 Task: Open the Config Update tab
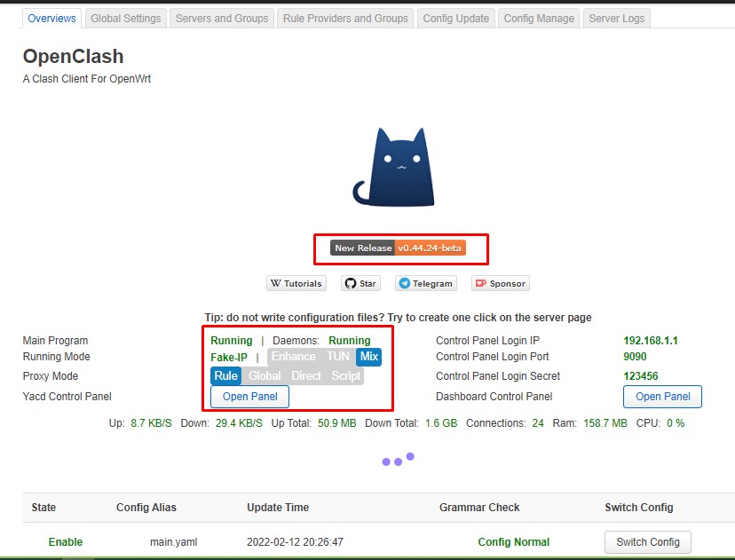point(456,19)
